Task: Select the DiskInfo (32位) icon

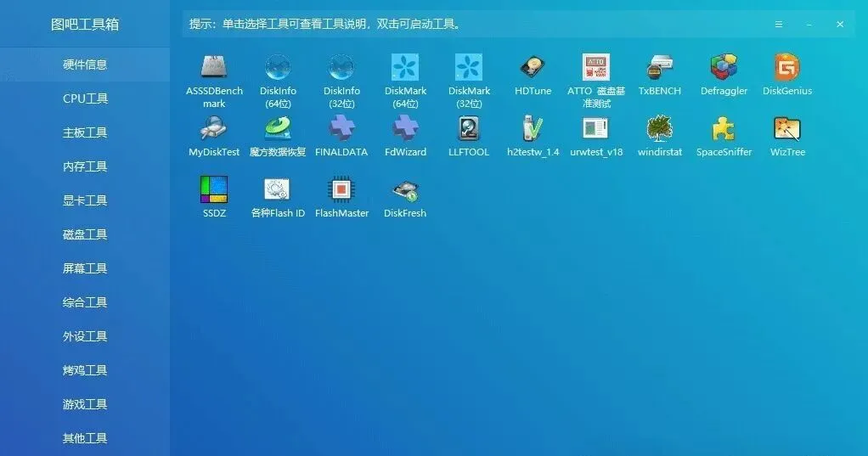Action: coord(341,68)
